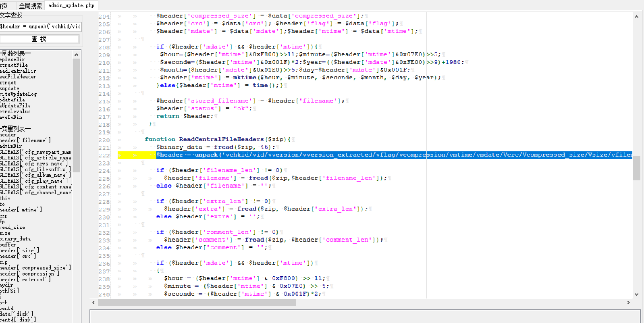The width and height of the screenshot is (644, 323).
Task: Select adminDir in the variable list
Action: pos(11,146)
